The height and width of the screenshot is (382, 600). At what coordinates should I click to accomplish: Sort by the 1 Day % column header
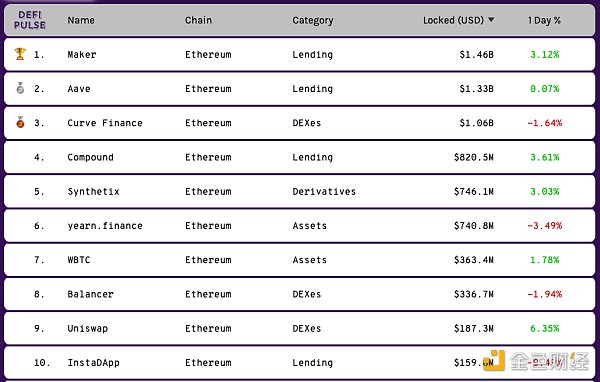pyautogui.click(x=544, y=20)
